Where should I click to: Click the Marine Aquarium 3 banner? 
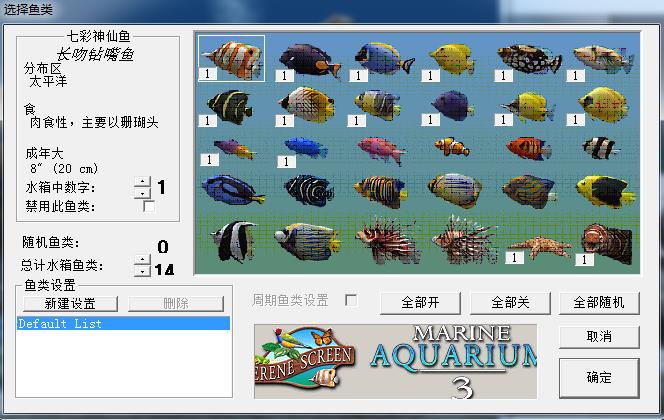[x=395, y=360]
